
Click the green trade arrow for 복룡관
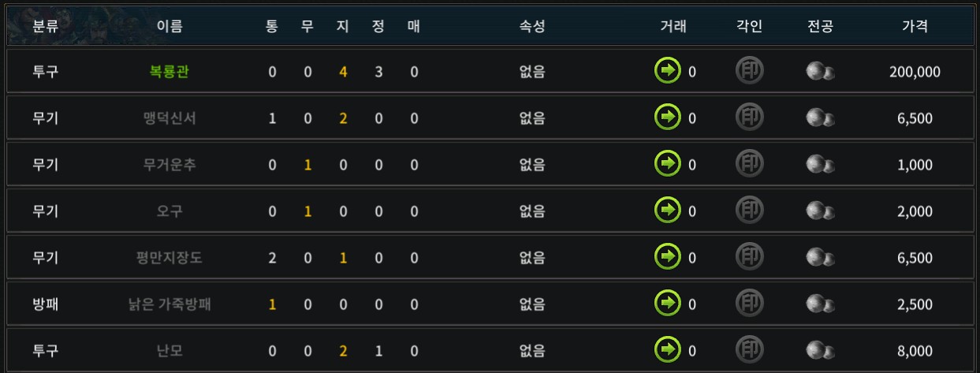click(668, 72)
